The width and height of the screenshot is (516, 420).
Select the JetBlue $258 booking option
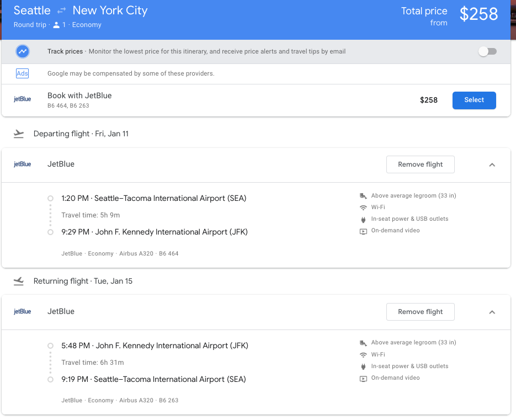click(474, 100)
